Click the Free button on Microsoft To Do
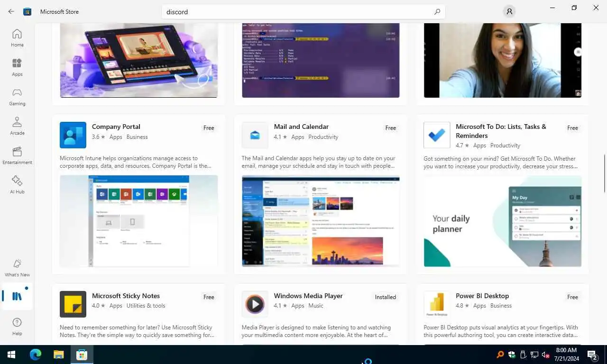 572,128
